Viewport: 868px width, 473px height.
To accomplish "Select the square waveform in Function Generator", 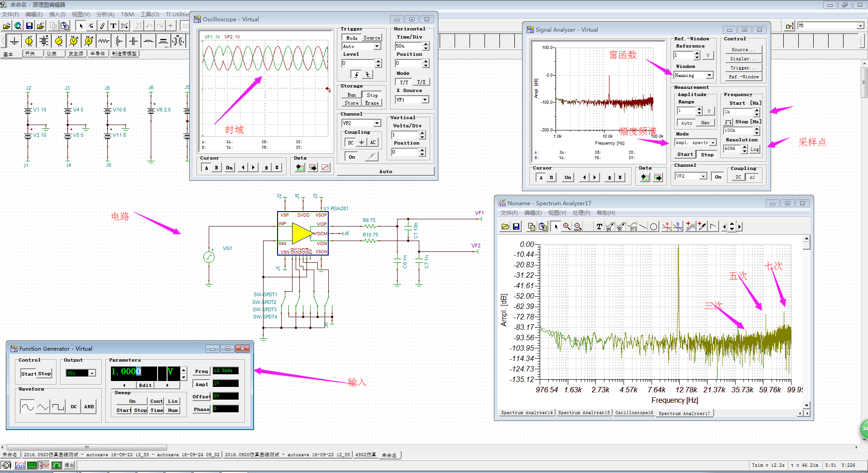I will [58, 407].
